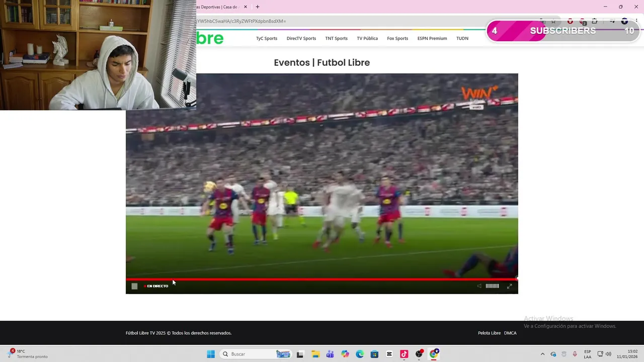644x362 pixels.
Task: Open the clock showing 15:02
Action: click(627, 354)
